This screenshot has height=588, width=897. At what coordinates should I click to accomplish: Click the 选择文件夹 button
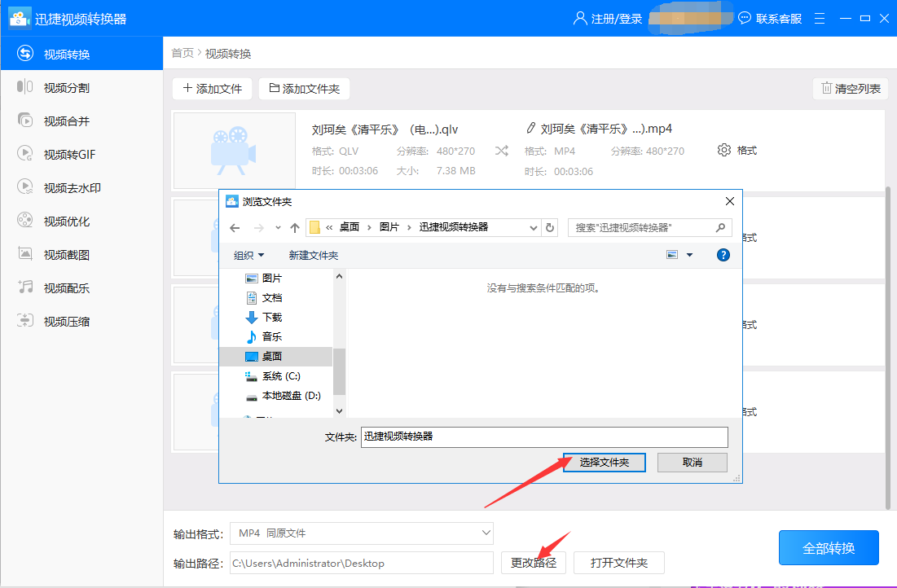point(604,462)
